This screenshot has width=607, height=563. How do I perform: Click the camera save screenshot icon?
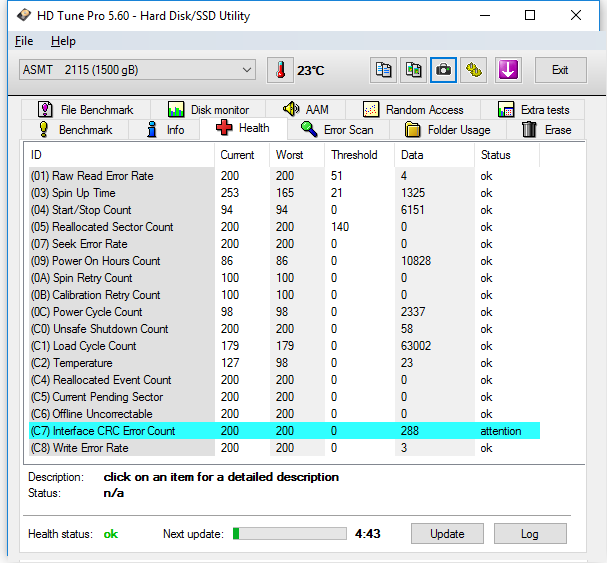point(443,70)
